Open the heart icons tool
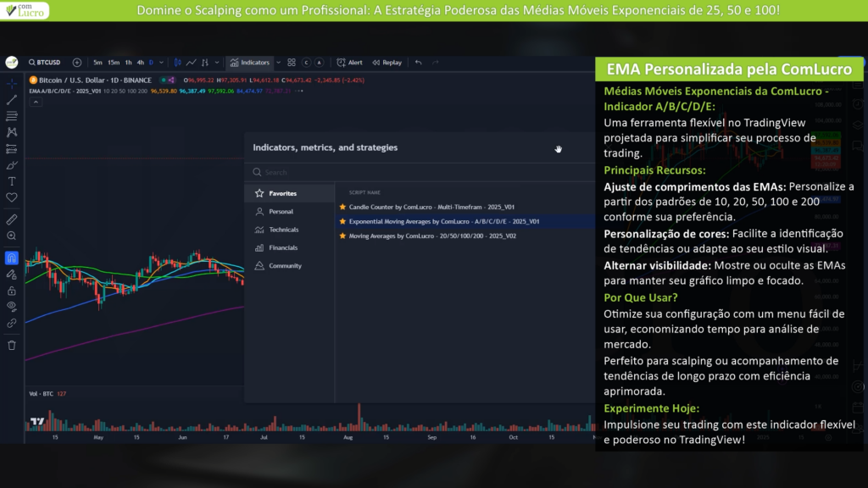Image resolution: width=868 pixels, height=488 pixels. (12, 197)
